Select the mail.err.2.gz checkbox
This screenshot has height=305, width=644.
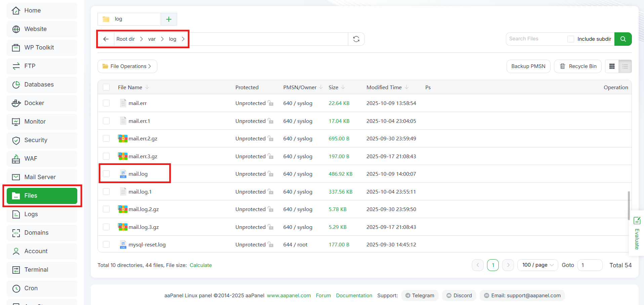(106, 138)
